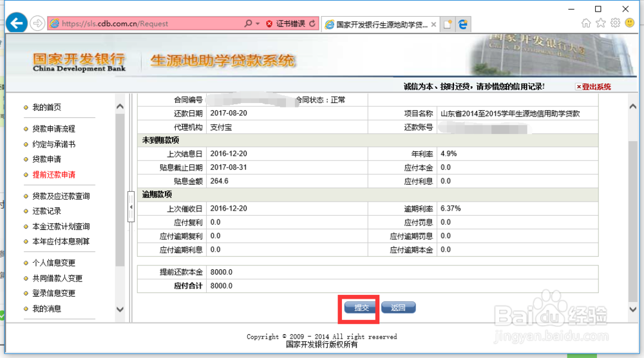Open 本年应付本息测算 menu item
644x358 pixels.
pyautogui.click(x=61, y=241)
